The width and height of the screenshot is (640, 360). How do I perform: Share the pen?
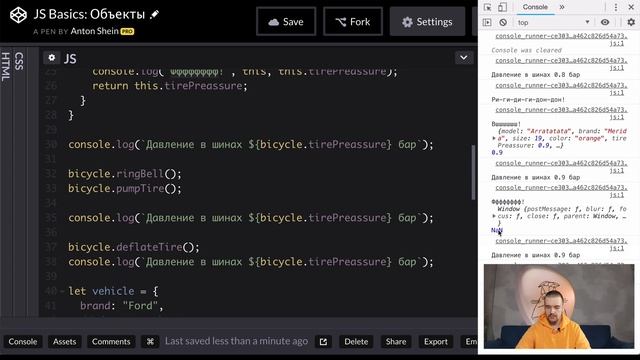(396, 342)
